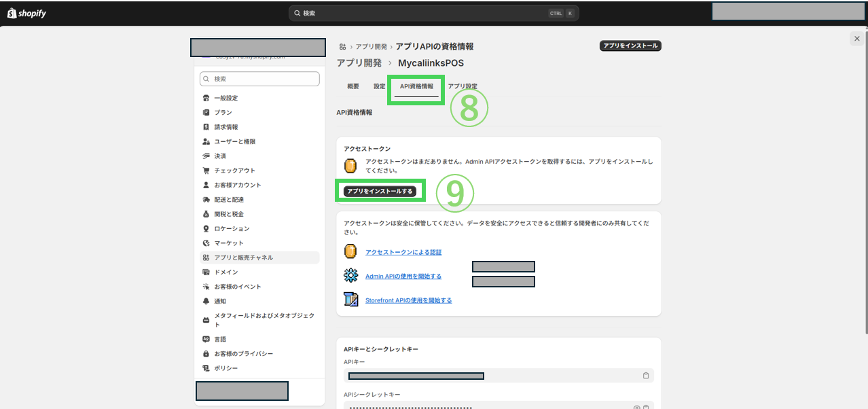Select the API資格情報 tab
This screenshot has width=868, height=409.
tap(416, 86)
